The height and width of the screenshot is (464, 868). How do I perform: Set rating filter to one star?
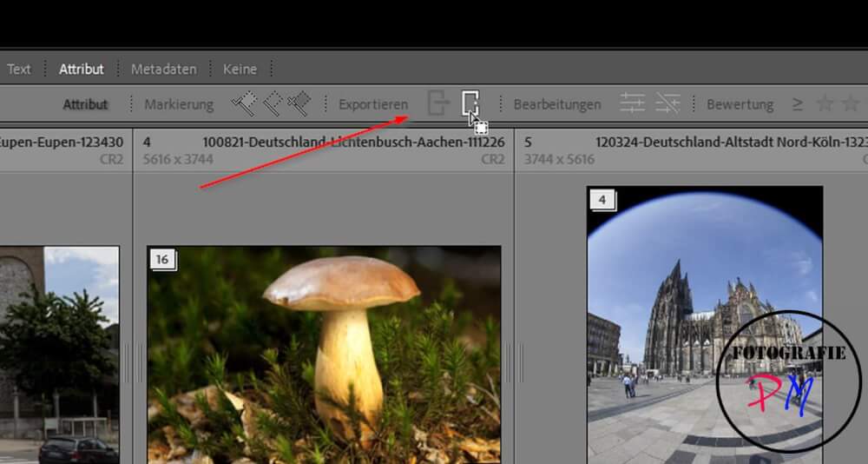[x=825, y=103]
